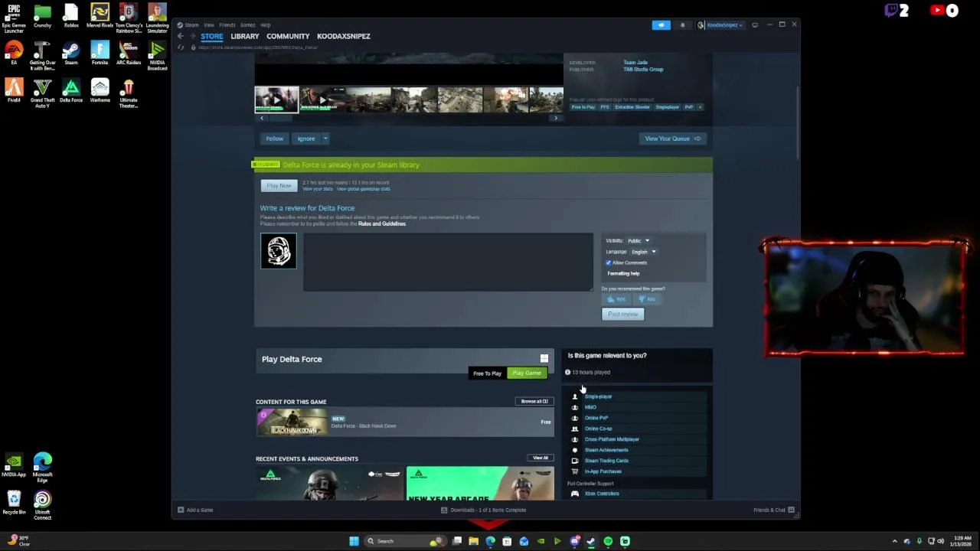Screen dimensions: 980x551
Task: Click the Steam announcements megaphone button
Action: tap(661, 25)
